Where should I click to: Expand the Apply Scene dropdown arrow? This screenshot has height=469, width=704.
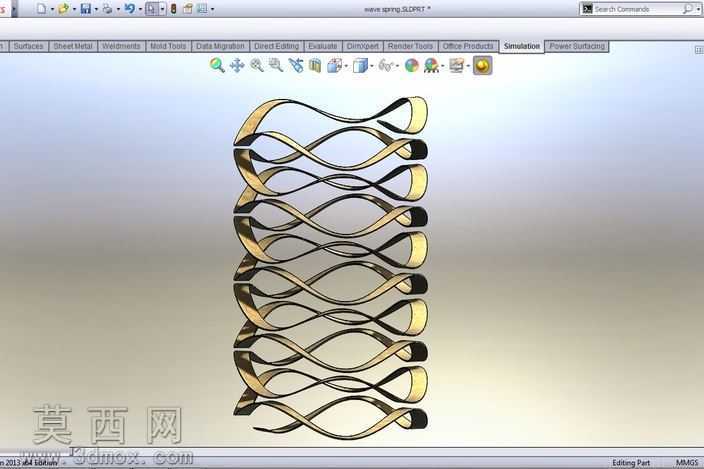tap(443, 66)
